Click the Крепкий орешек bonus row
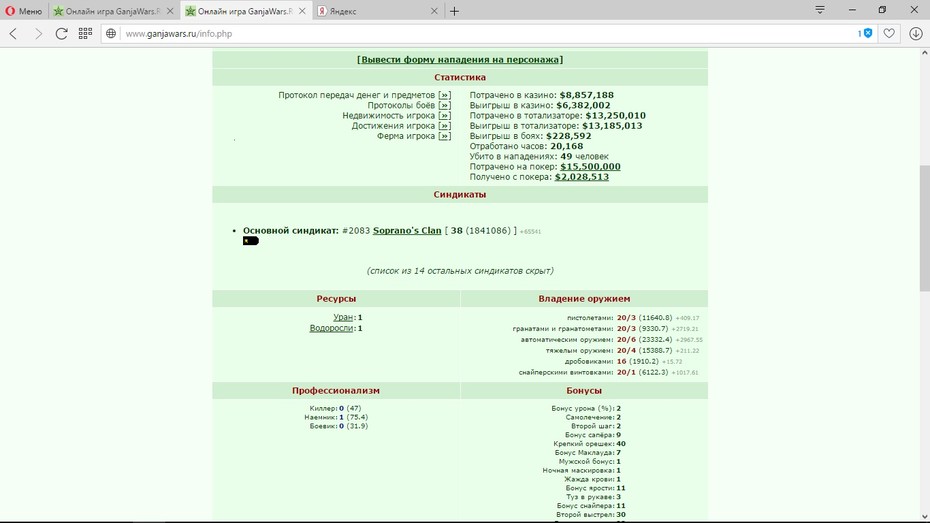Viewport: 930px width, 523px height. (589, 444)
